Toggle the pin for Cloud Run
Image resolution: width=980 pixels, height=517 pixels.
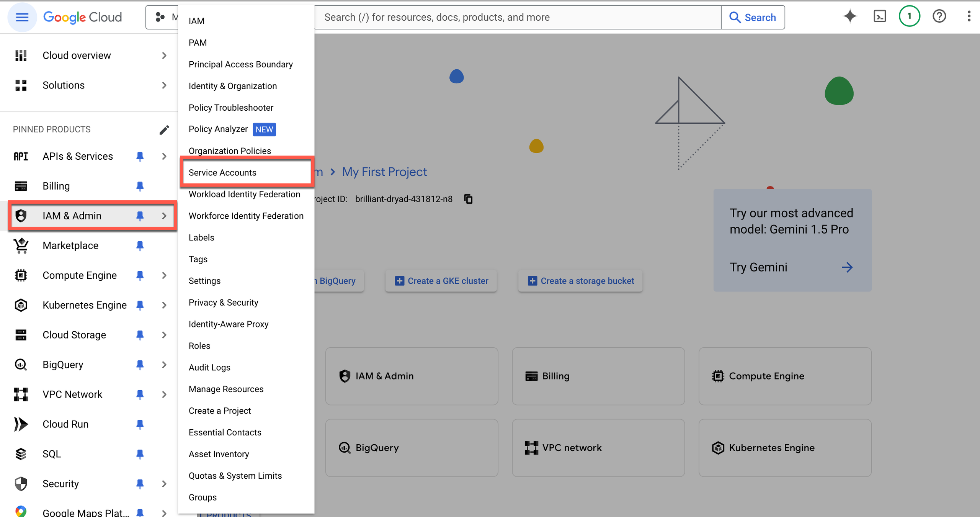click(140, 424)
